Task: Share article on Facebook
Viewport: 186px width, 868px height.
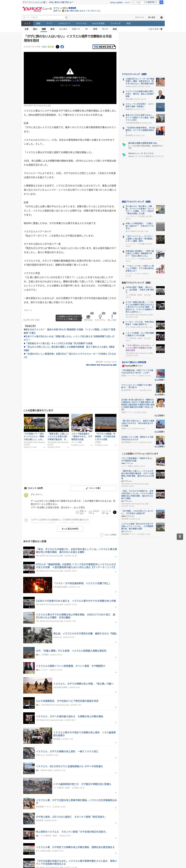Action: 62,47
